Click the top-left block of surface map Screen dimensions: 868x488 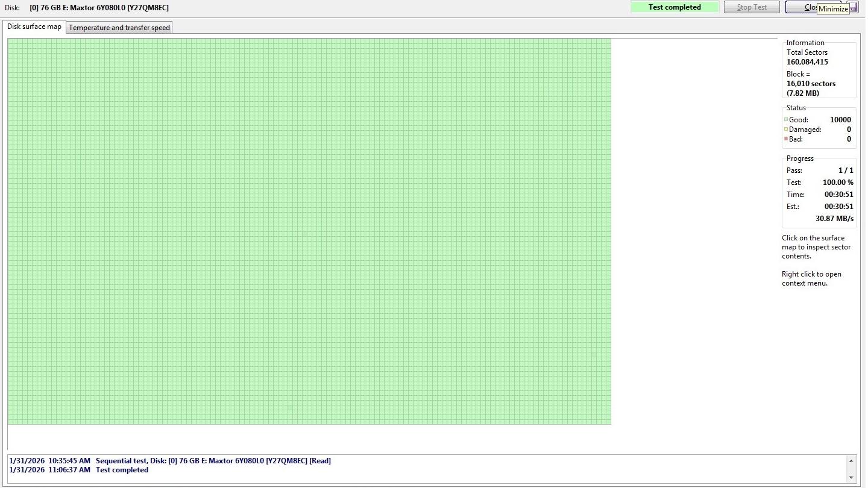pos(10,42)
